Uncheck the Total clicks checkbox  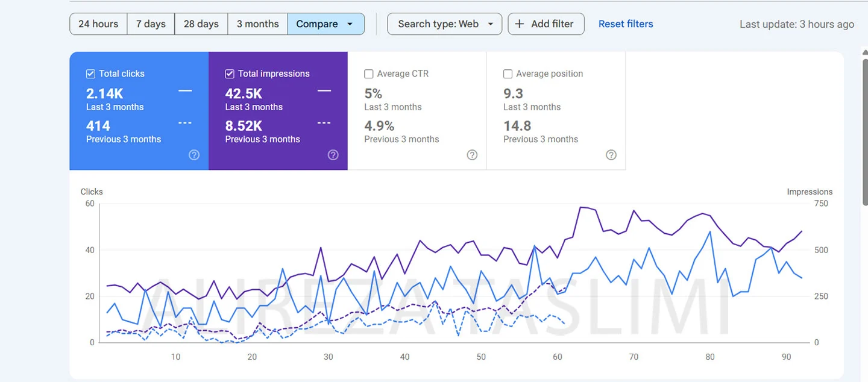coord(91,74)
